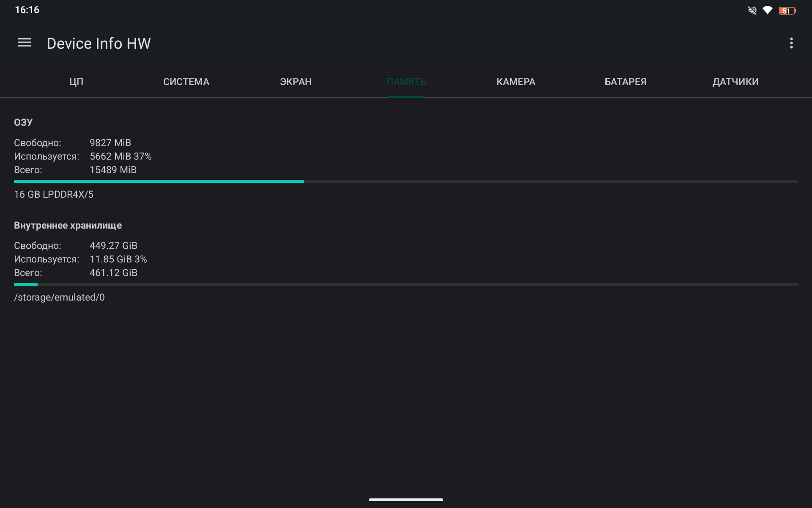Viewport: 812px width, 508px height.
Task: Go to the КАМЕРА tab
Action: point(516,82)
